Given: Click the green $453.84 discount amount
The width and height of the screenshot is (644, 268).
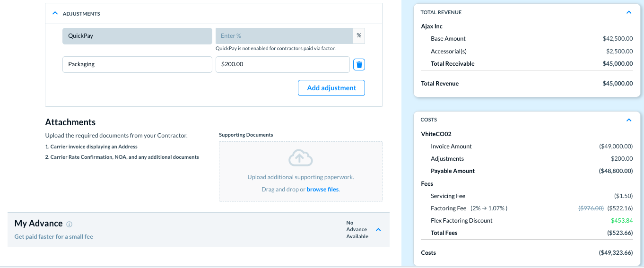Looking at the screenshot, I should click(x=621, y=221).
